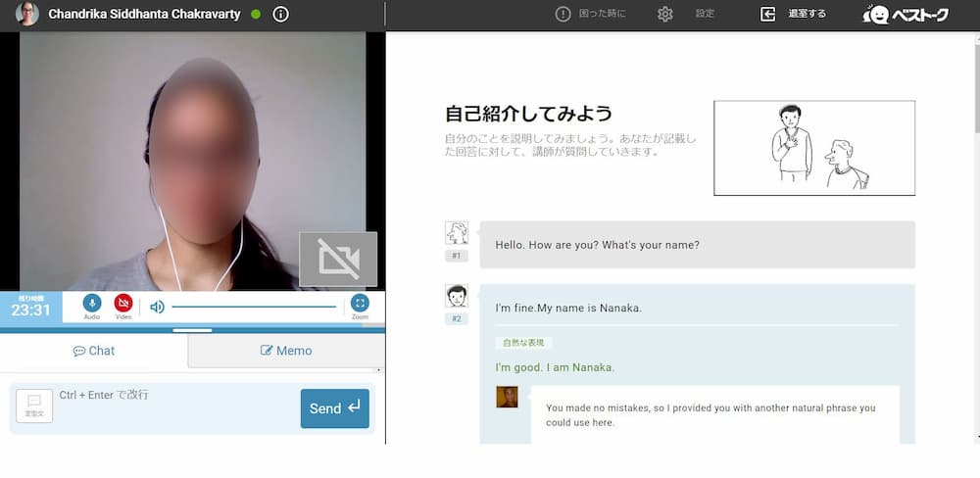
Task: Toggle the red Video camera button
Action: click(x=123, y=305)
